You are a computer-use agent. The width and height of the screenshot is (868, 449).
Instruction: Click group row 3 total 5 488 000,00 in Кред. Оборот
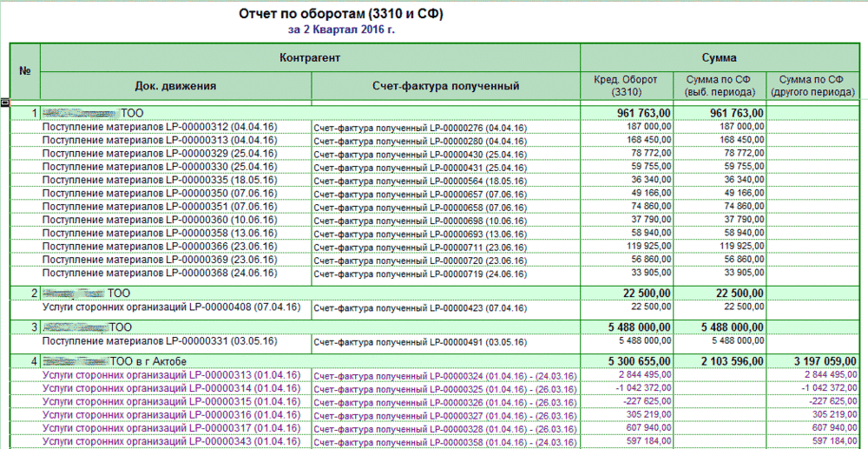641,327
